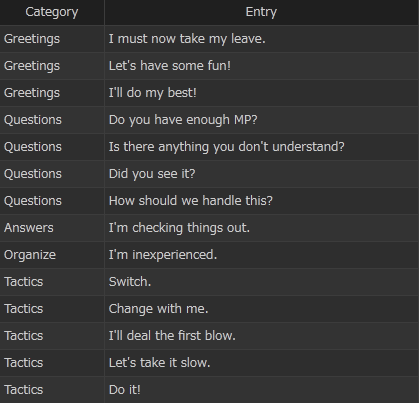
Task: Select the 'Do you have enough MP?' entry
Action: point(183,120)
